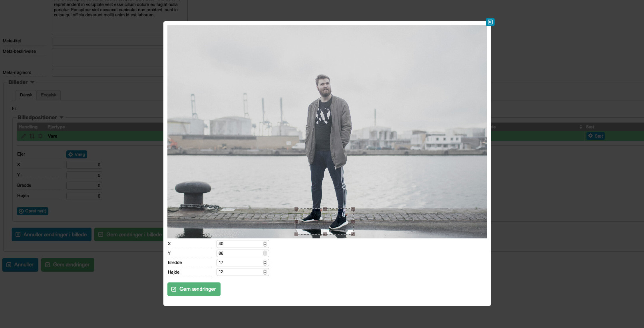The height and width of the screenshot is (328, 644).
Task: Click the Sæt button in the Vare row
Action: tap(596, 136)
